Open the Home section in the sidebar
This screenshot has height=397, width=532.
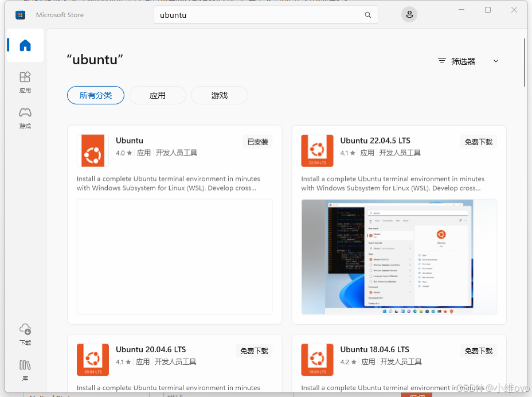(x=24, y=45)
